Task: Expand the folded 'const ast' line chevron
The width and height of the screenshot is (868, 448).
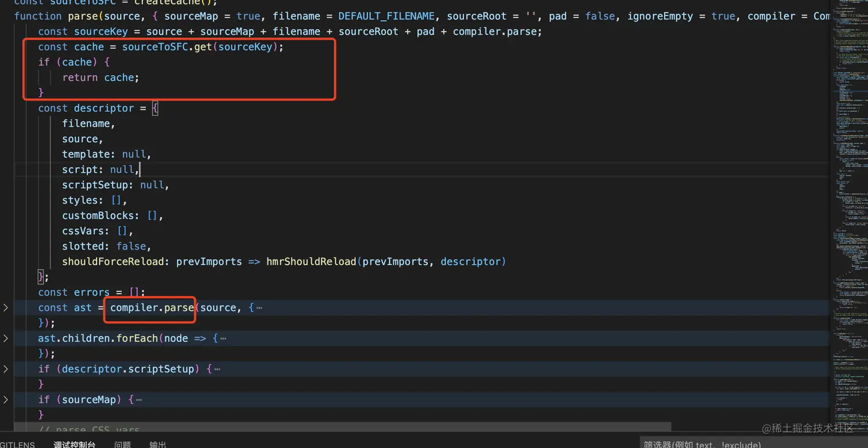Action: tap(6, 308)
